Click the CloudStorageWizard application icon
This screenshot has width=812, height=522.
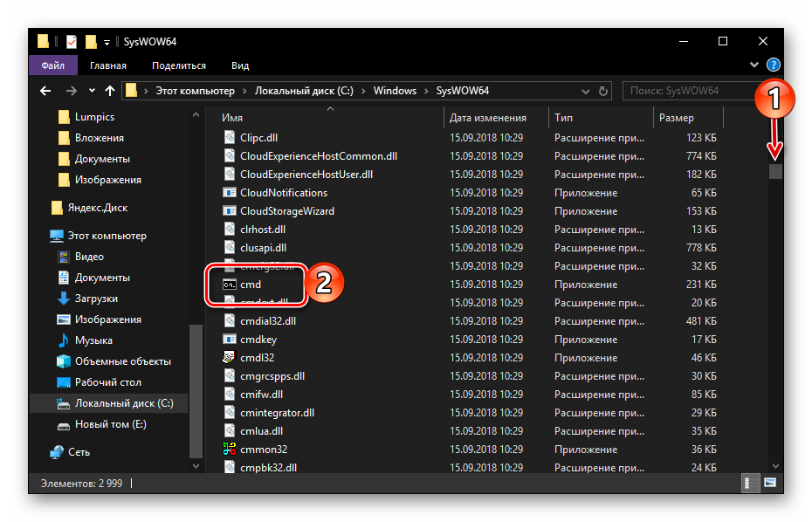[x=230, y=211]
